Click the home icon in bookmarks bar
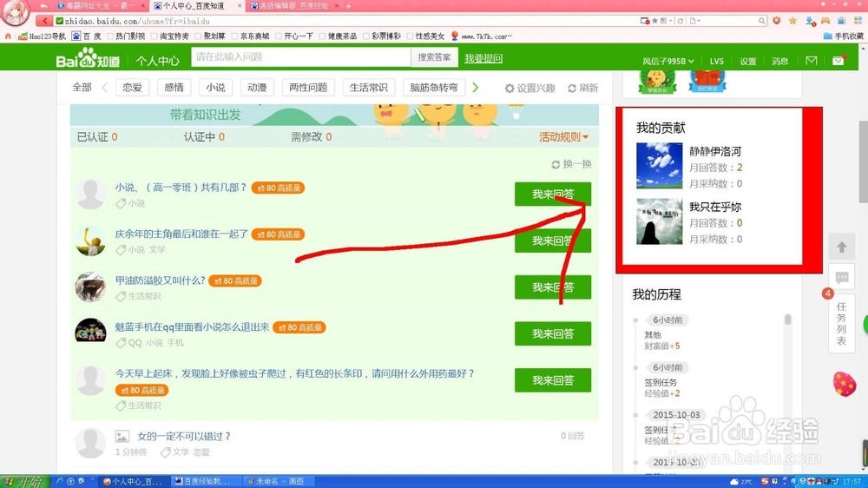Image resolution: width=868 pixels, height=488 pixels. pos(8,36)
